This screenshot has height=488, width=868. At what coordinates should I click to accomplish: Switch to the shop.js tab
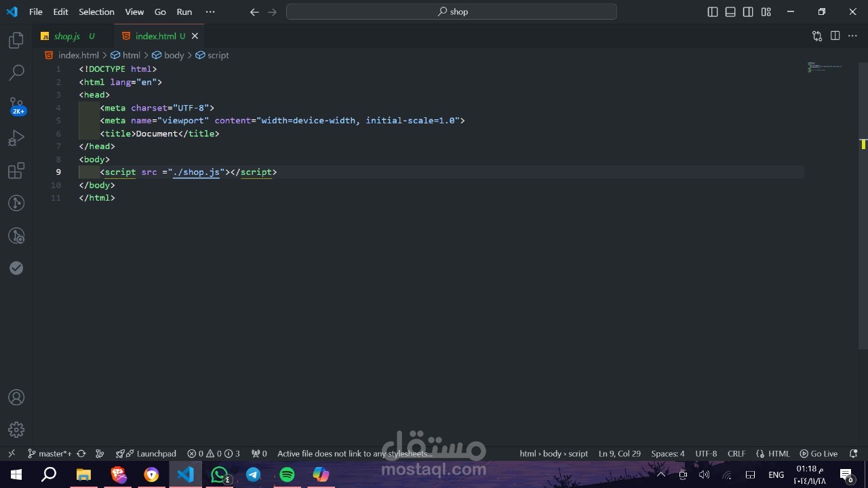(x=73, y=36)
